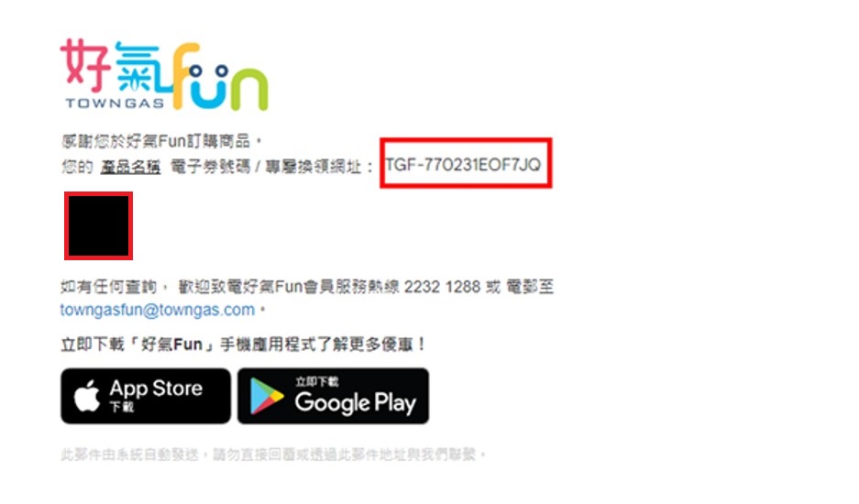Screen dimensions: 859x504
Task: Open the Google Play download badge
Action: point(333,396)
